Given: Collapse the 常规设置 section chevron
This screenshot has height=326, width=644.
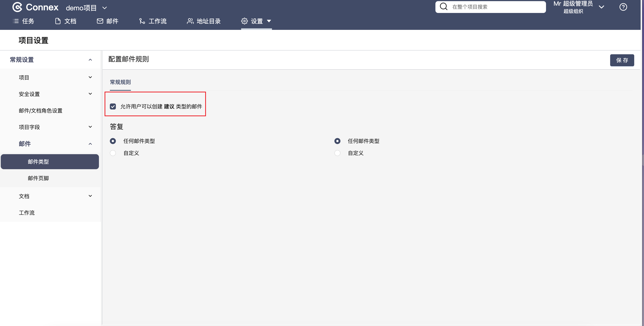Looking at the screenshot, I should [90, 60].
